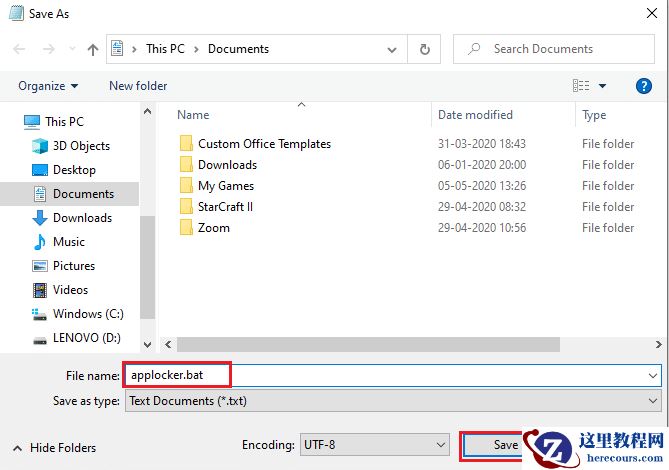Click date 05-05-2020 13:26

pos(482,186)
